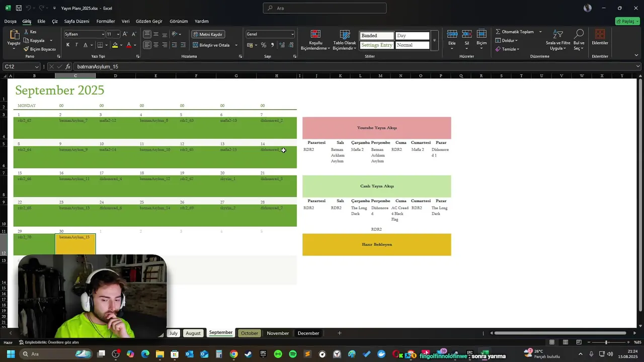
Task: Toggle underline formatting with the A button
Action: [85, 45]
